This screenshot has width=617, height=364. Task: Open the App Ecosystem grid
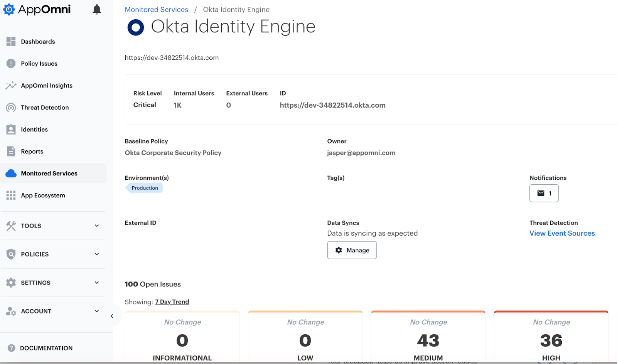click(43, 195)
